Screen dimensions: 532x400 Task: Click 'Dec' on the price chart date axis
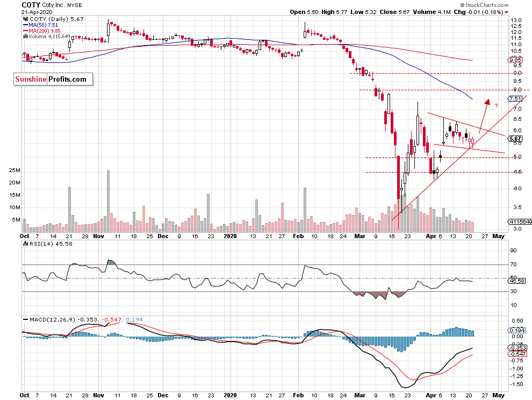pos(163,236)
